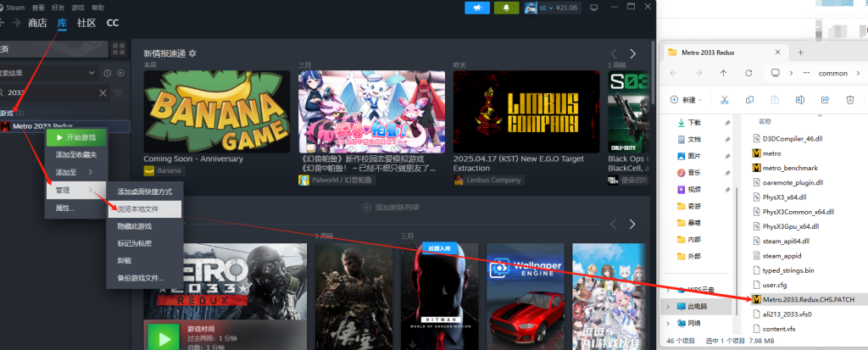Select 隐藏此游戏 menu entry

click(x=144, y=226)
